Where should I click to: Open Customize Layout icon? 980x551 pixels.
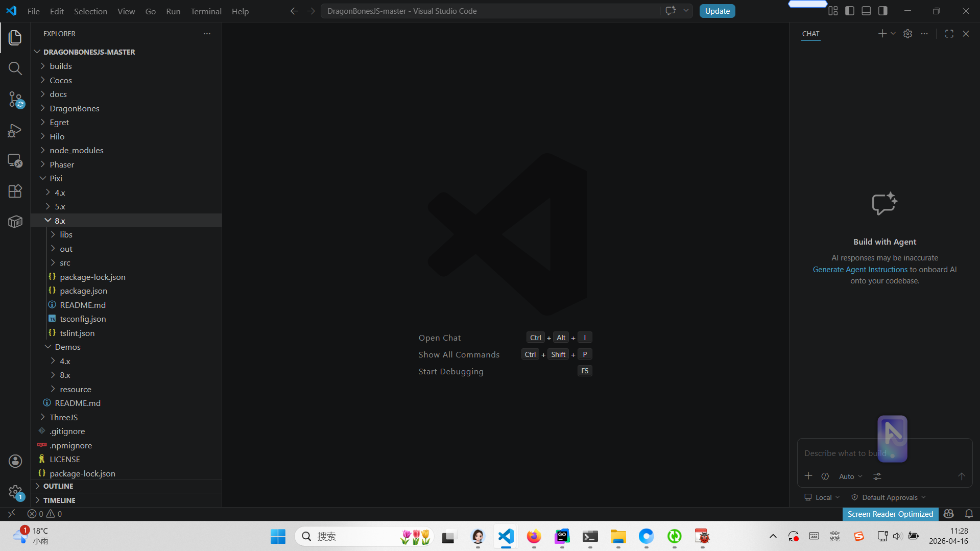coord(833,11)
